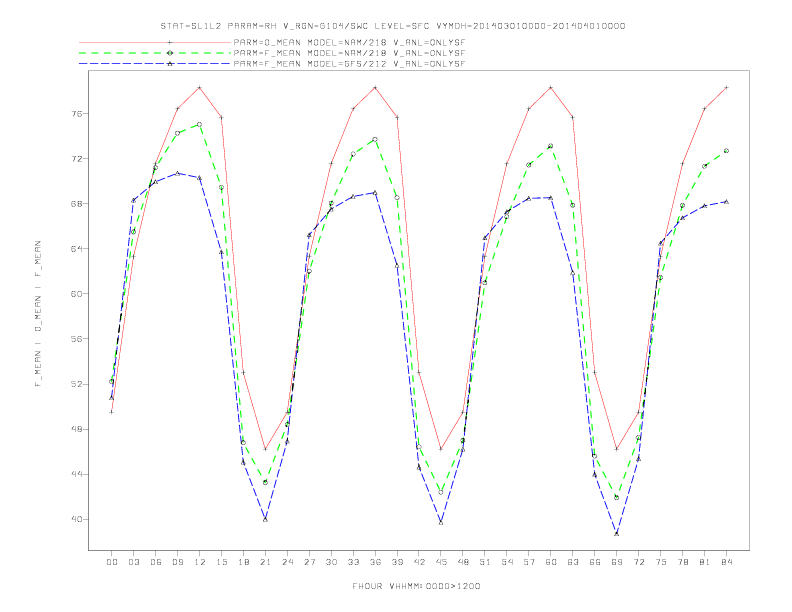Click x-axis forecast hour label 06
792x612 pixels.
(x=156, y=562)
